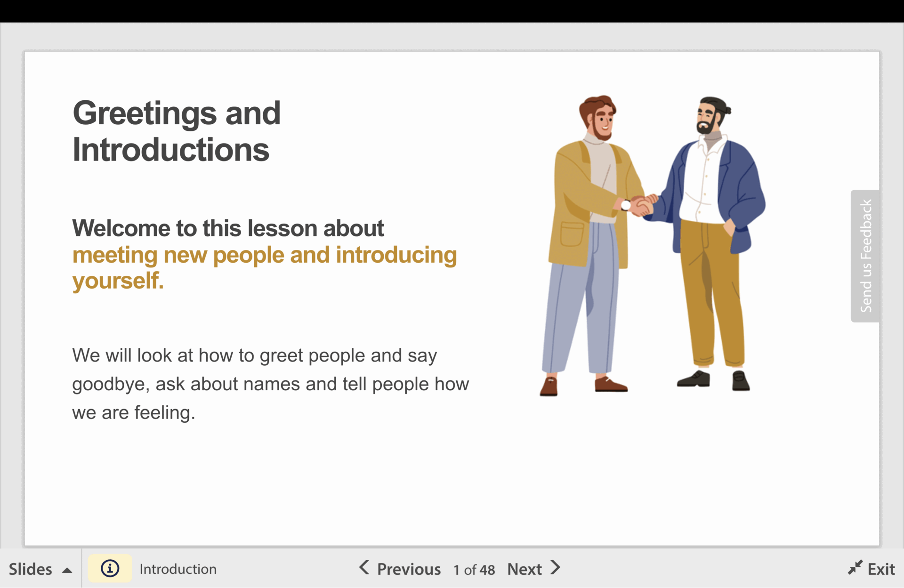Click the gold highlighted text line
This screenshot has width=904, height=588.
[264, 255]
